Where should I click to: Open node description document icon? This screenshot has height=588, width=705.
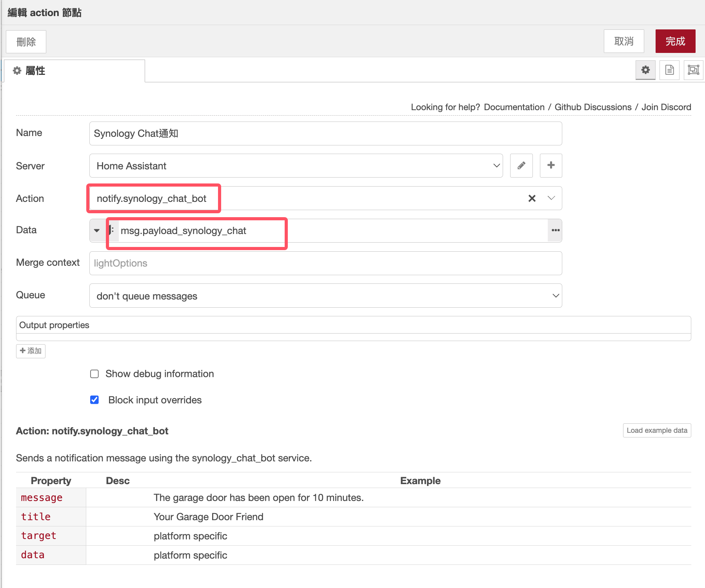pos(669,70)
